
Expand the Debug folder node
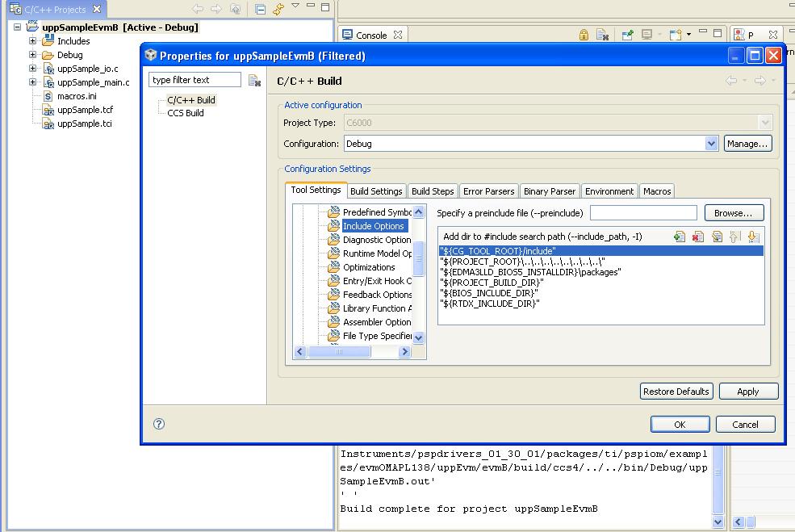[32, 54]
